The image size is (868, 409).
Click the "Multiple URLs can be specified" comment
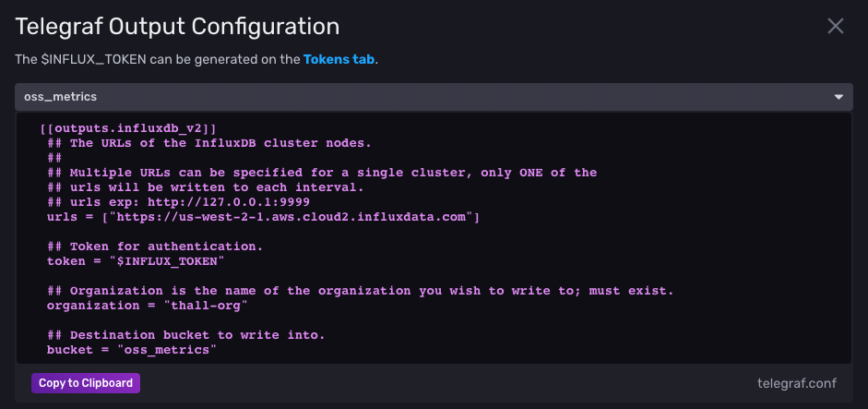(x=322, y=173)
